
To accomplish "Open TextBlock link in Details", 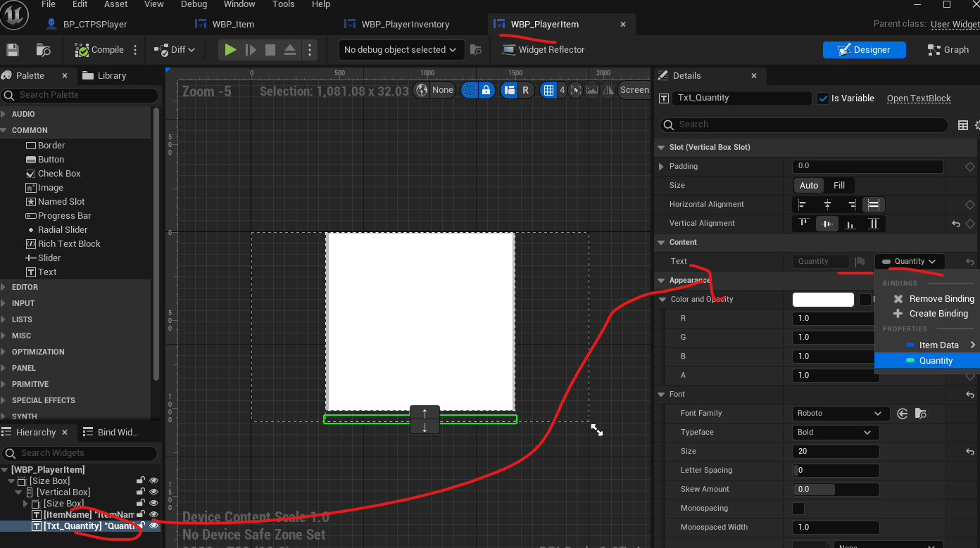I will [x=919, y=98].
